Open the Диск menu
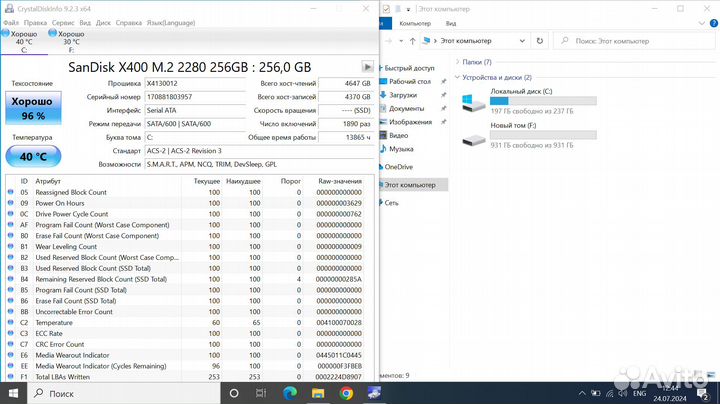The width and height of the screenshot is (720, 404). (x=103, y=22)
